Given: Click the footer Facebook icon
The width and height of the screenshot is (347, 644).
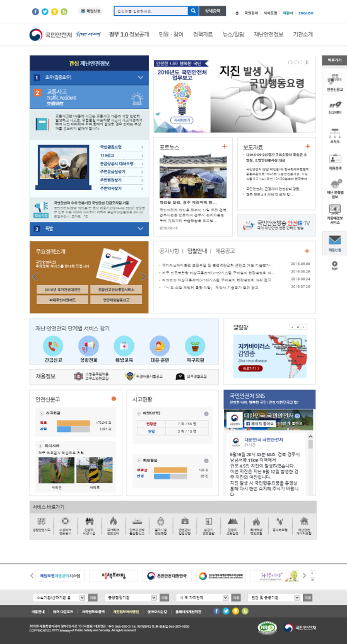Looking at the screenshot, I should 216,611.
